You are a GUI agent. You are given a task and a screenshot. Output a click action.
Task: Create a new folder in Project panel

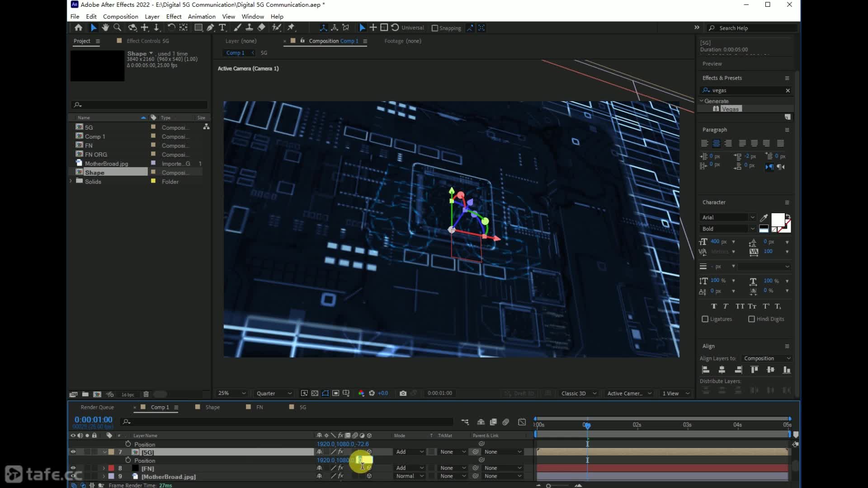tap(85, 394)
